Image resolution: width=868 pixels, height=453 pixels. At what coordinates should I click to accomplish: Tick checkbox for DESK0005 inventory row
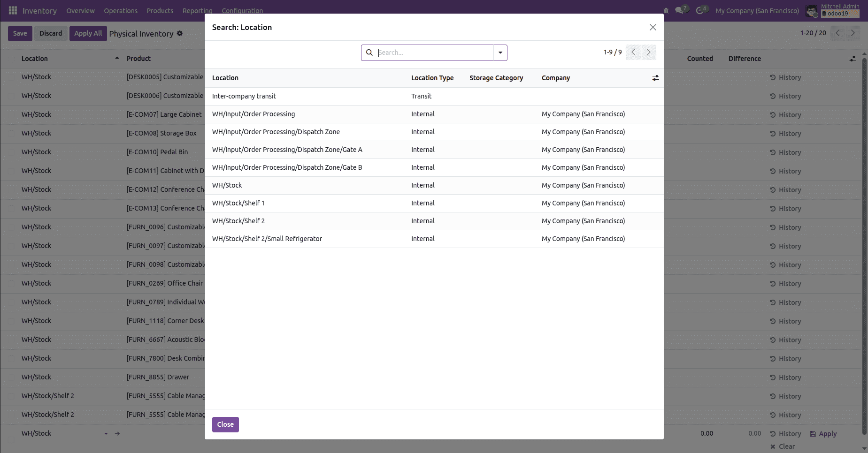pyautogui.click(x=11, y=77)
